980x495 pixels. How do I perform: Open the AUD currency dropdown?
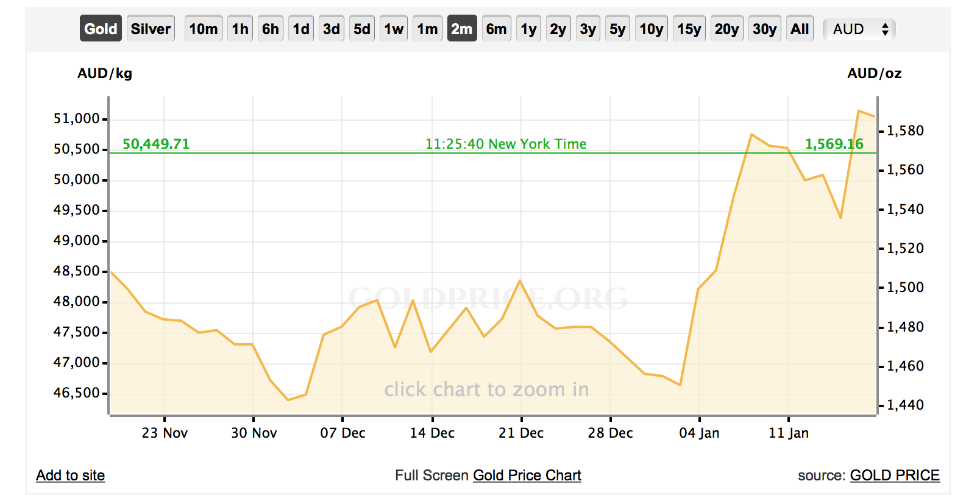(859, 29)
